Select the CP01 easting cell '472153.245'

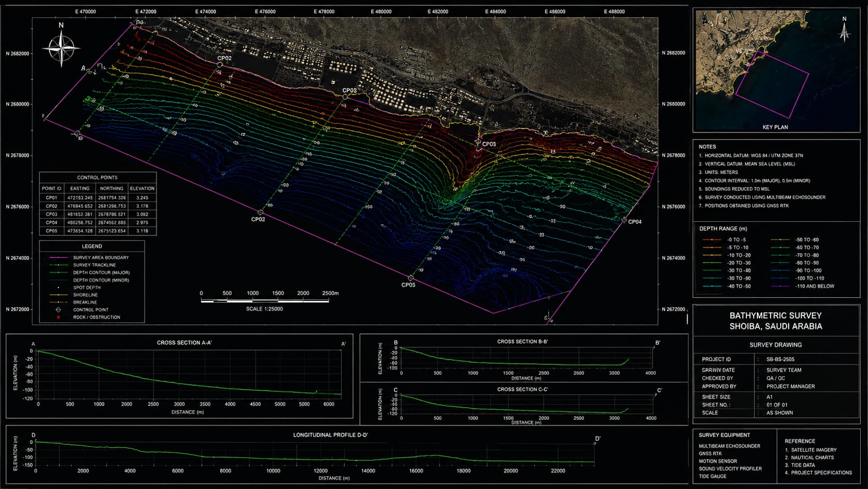click(80, 198)
